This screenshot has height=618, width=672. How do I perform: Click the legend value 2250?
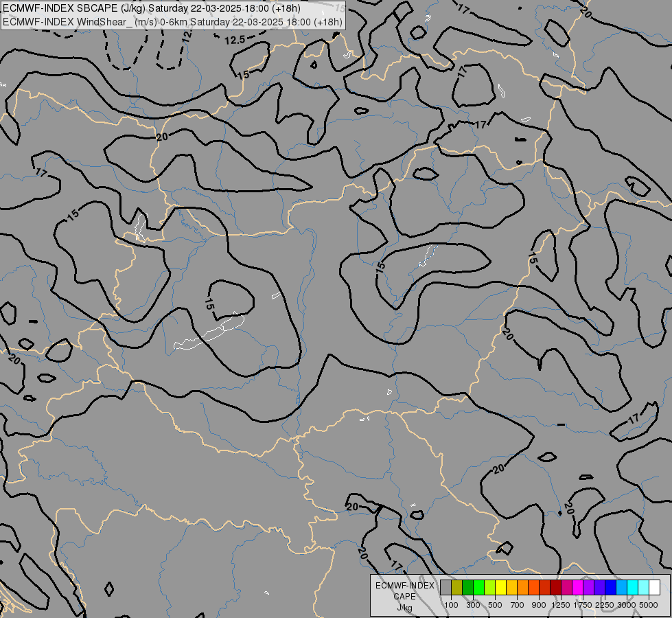tap(605, 605)
